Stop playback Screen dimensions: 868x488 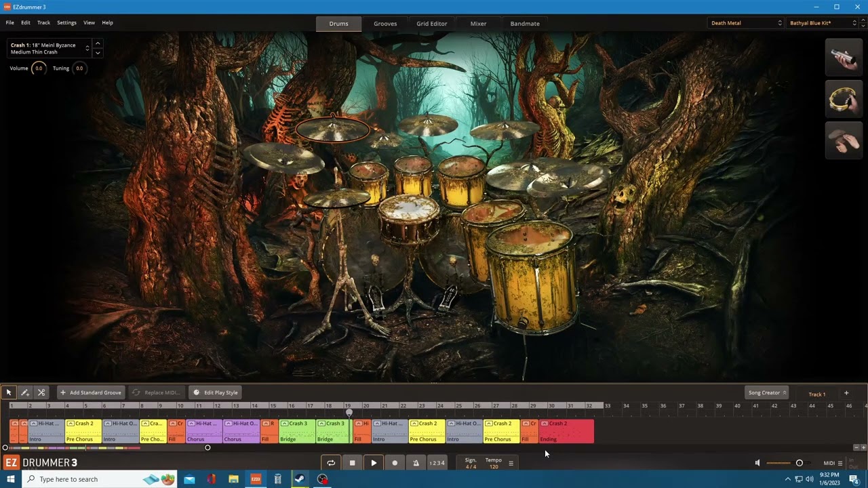pos(352,463)
